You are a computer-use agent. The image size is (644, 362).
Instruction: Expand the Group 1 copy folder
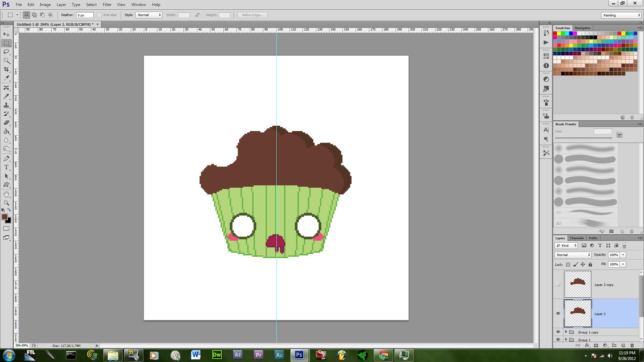566,332
